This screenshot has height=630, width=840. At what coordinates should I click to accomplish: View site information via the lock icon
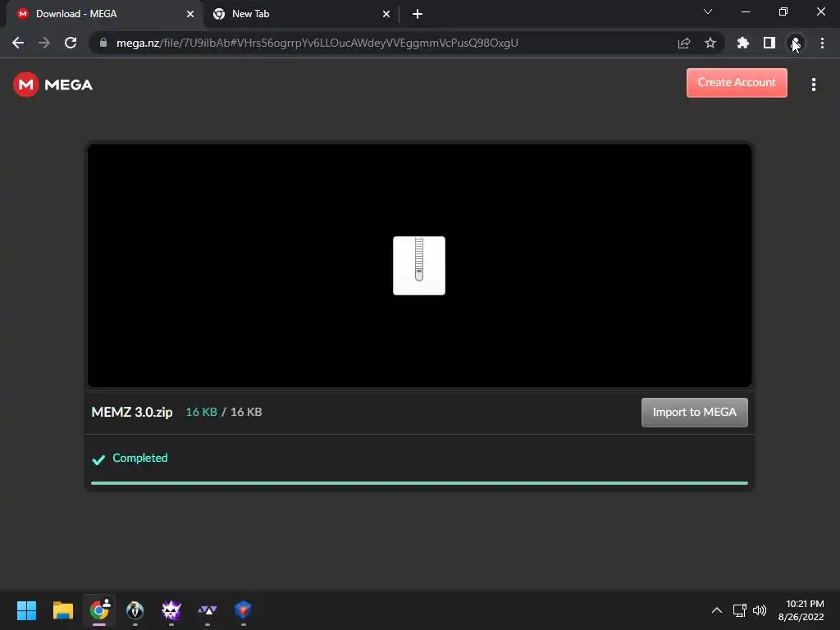pyautogui.click(x=103, y=43)
